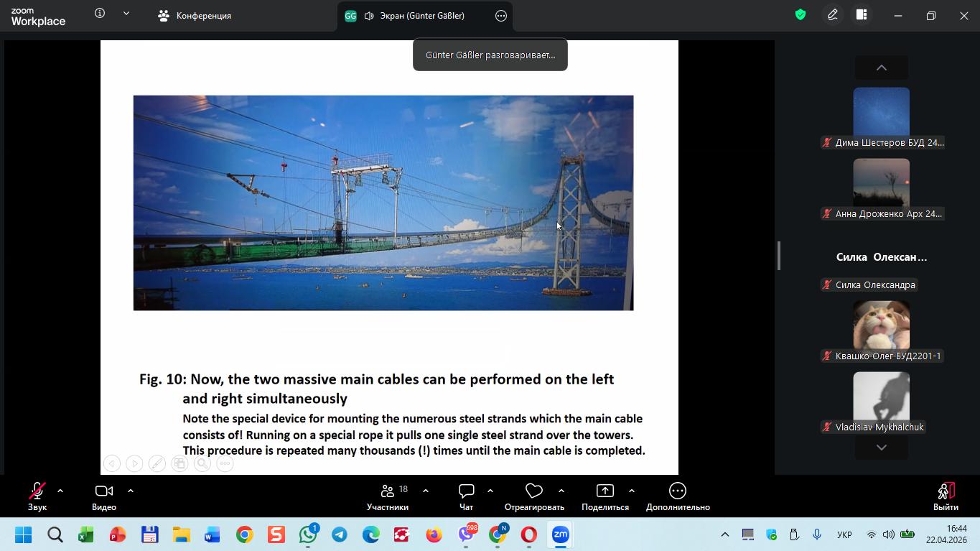This screenshot has height=551, width=980.
Task: Click the green encryption shield icon
Action: [x=801, y=15]
